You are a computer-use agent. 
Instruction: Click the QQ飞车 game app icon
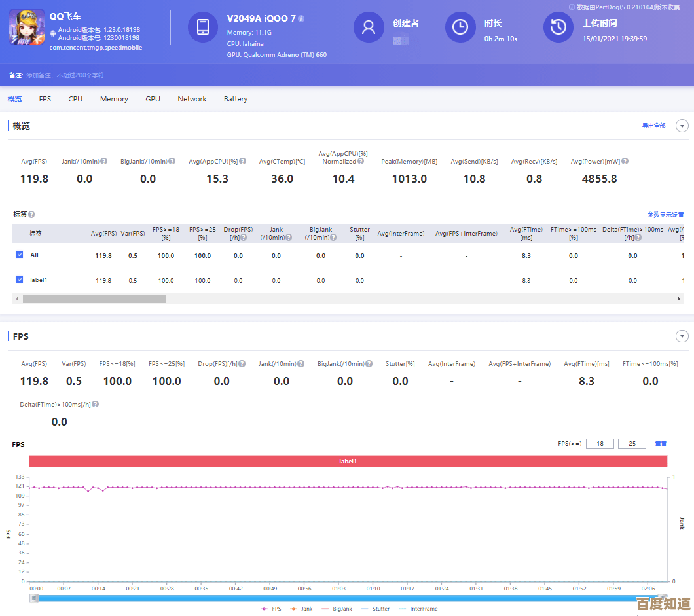[27, 27]
